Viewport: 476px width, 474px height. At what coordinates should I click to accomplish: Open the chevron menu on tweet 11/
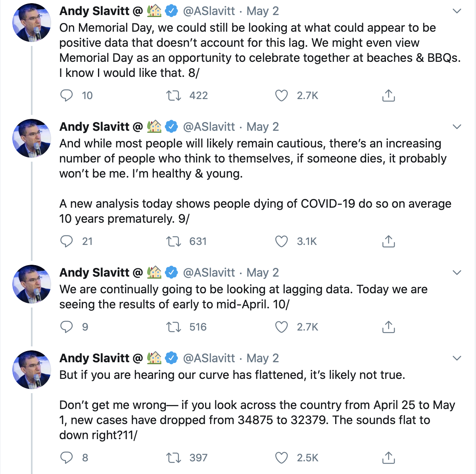click(x=457, y=358)
